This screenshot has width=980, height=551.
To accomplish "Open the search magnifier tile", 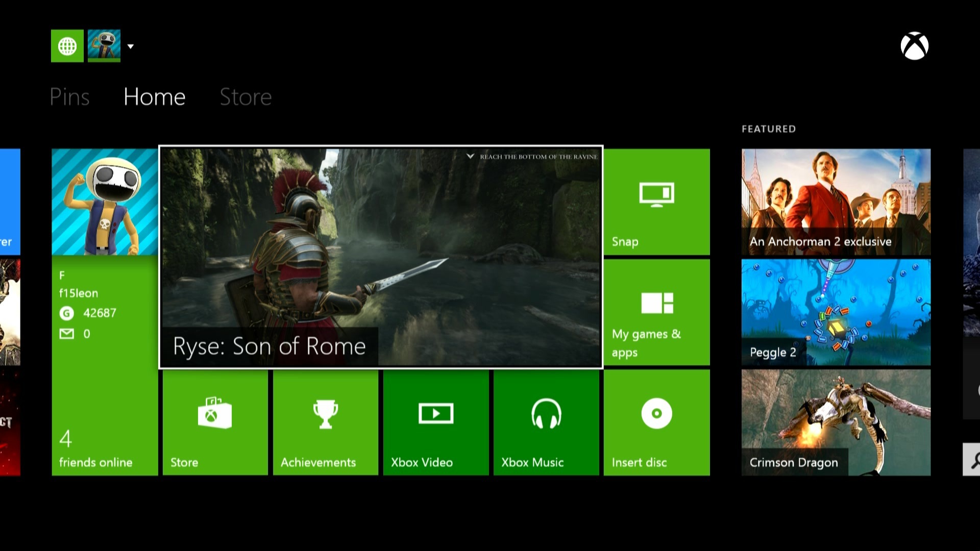I will tap(971, 459).
